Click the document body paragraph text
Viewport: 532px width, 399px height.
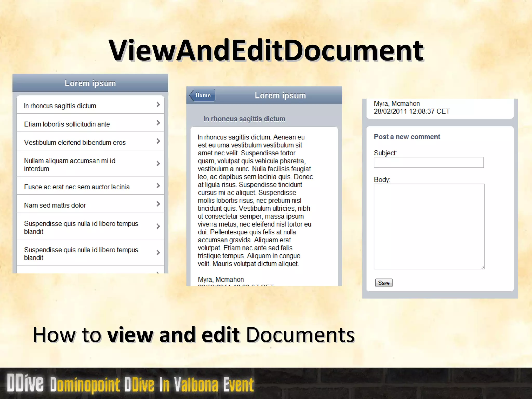click(x=255, y=200)
